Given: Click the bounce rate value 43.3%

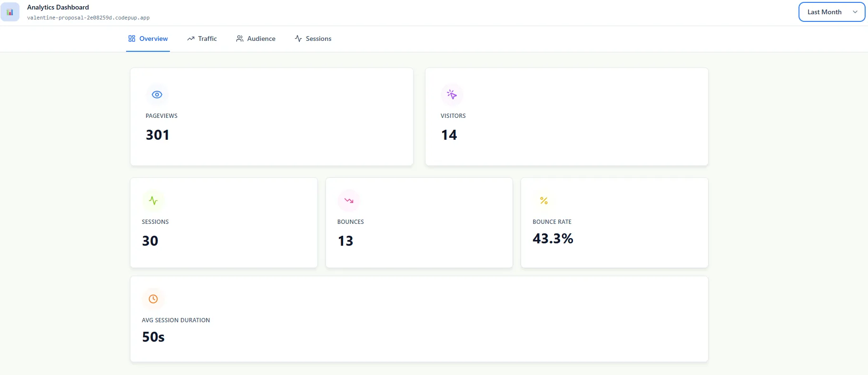Looking at the screenshot, I should (553, 239).
